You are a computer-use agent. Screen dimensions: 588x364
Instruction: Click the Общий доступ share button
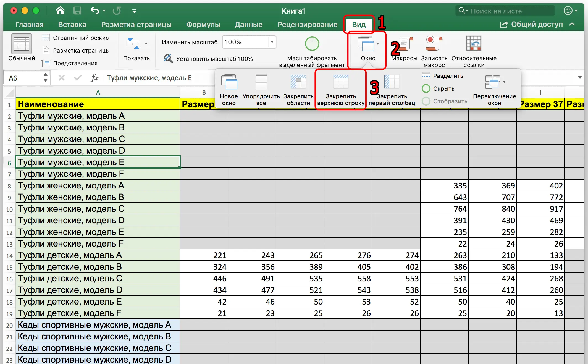pos(531,24)
